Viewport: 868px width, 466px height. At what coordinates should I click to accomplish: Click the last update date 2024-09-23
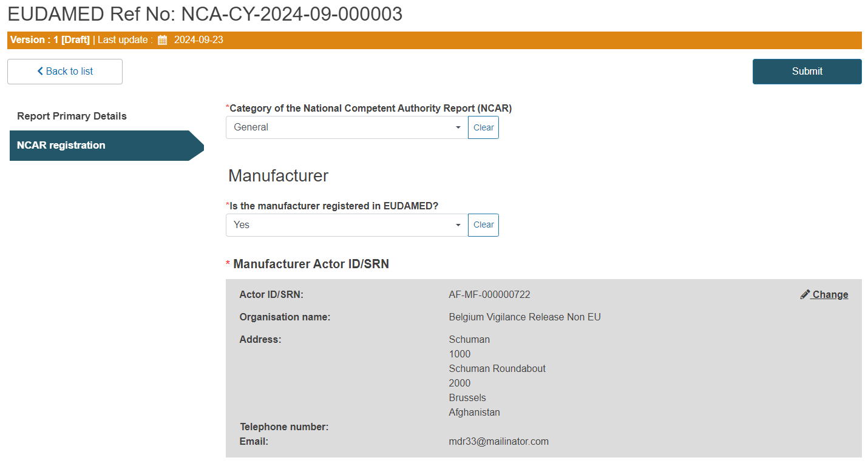198,40
